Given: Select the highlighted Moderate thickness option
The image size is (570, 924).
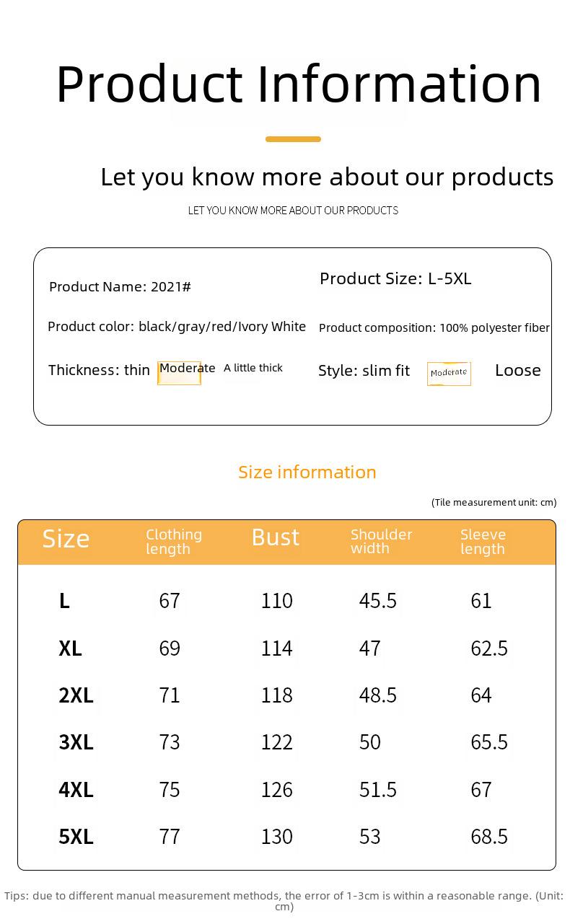Looking at the screenshot, I should coord(180,373).
